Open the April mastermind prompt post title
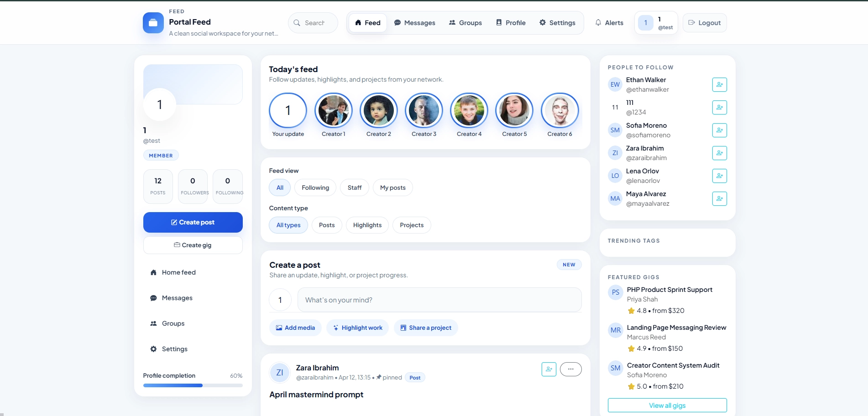 click(316, 395)
